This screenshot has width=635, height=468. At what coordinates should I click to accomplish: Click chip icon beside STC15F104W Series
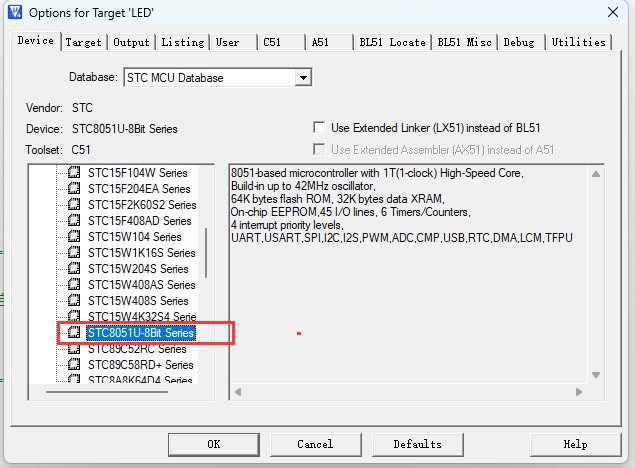point(74,172)
